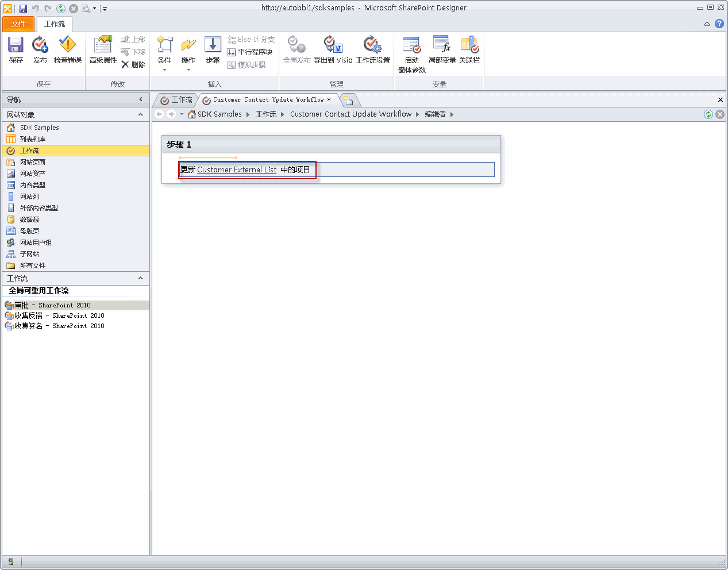This screenshot has height=570, width=728.
Task: Open the 文件 (File) tab
Action: pos(18,24)
